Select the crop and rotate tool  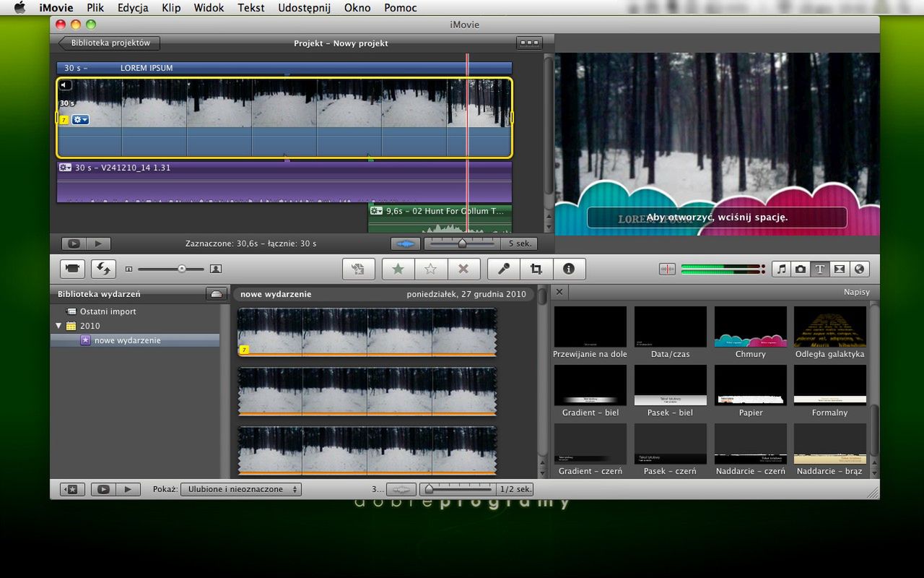536,269
